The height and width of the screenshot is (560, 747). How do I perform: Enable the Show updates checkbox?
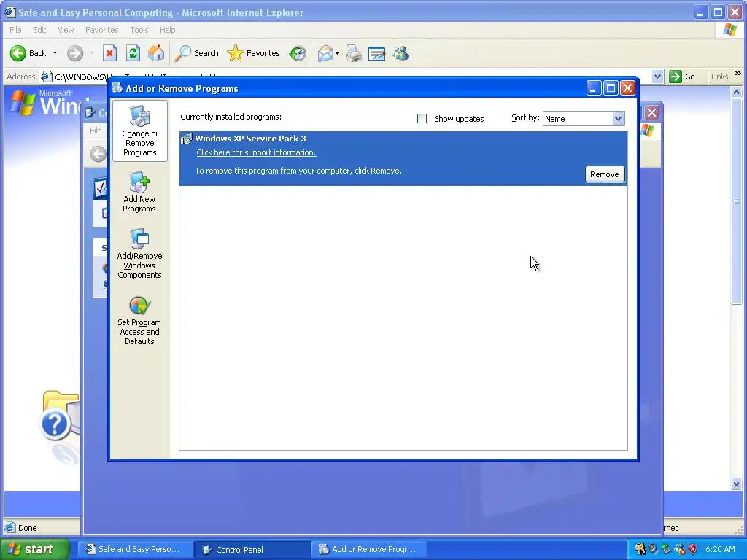tap(422, 119)
